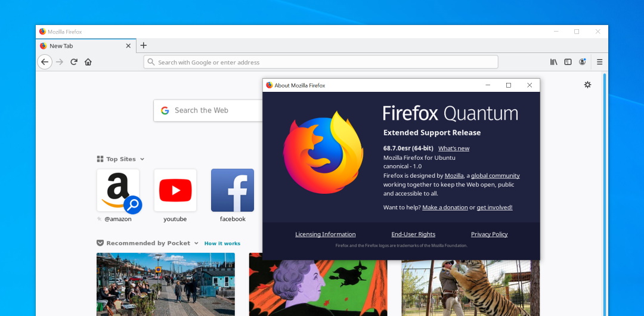Show sidebars via the sidebar toolbar icon
Image resolution: width=644 pixels, height=316 pixels.
[x=568, y=62]
